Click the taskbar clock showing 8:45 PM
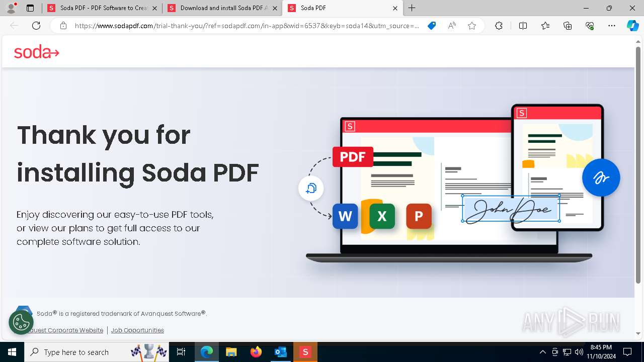The height and width of the screenshot is (362, 644). pos(601,352)
